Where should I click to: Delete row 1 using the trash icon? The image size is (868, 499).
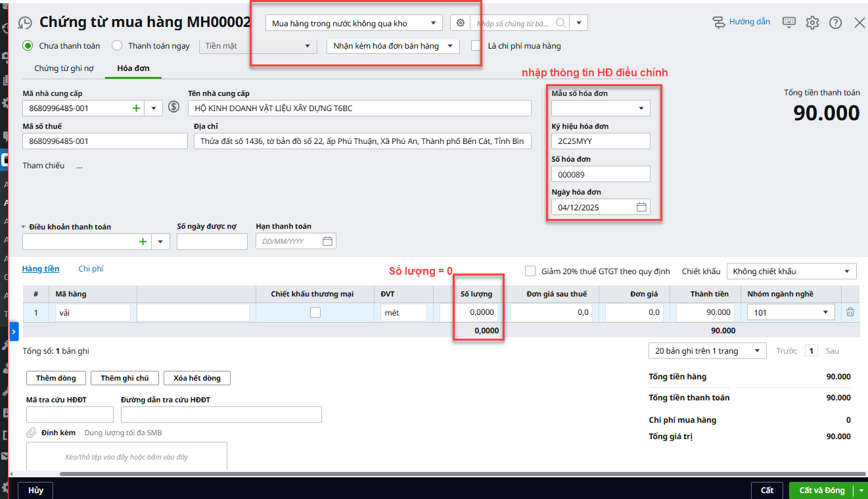(x=850, y=312)
